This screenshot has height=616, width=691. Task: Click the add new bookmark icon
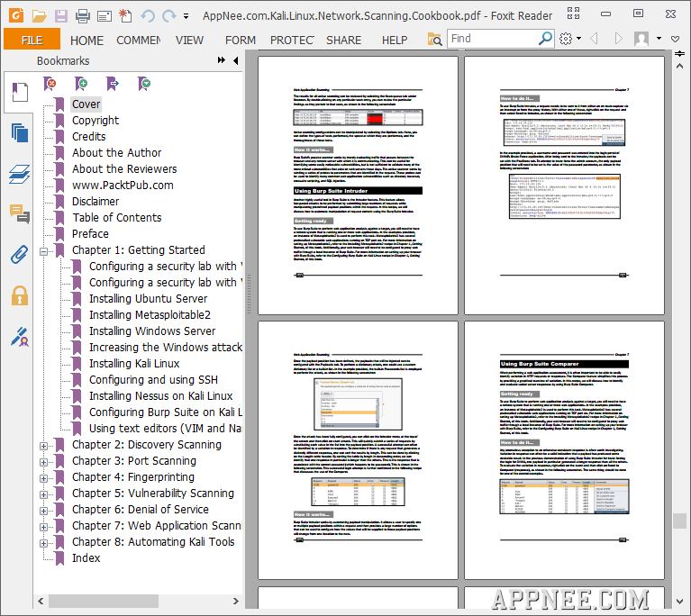pyautogui.click(x=81, y=83)
